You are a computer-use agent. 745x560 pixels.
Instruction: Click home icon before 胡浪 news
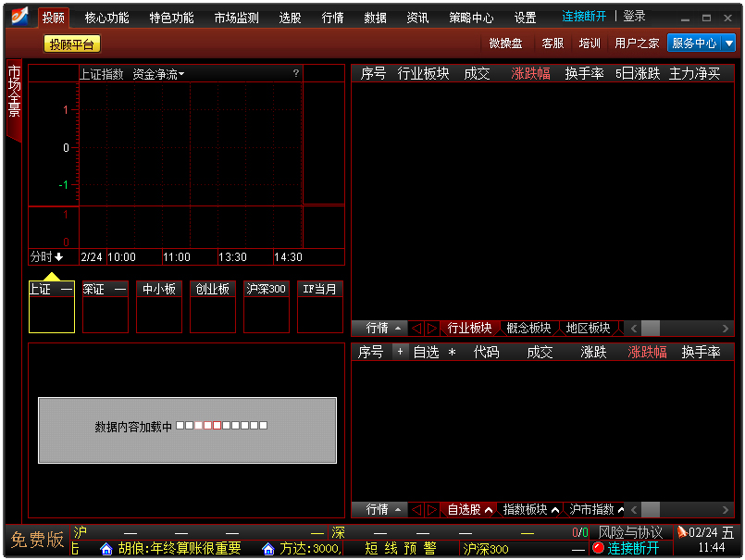[x=106, y=549]
